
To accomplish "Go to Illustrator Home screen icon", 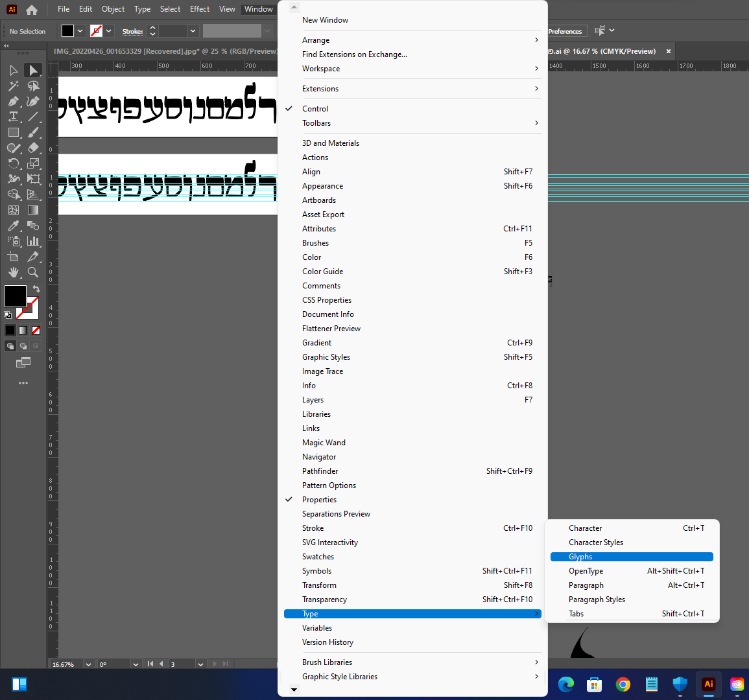I will click(x=32, y=10).
